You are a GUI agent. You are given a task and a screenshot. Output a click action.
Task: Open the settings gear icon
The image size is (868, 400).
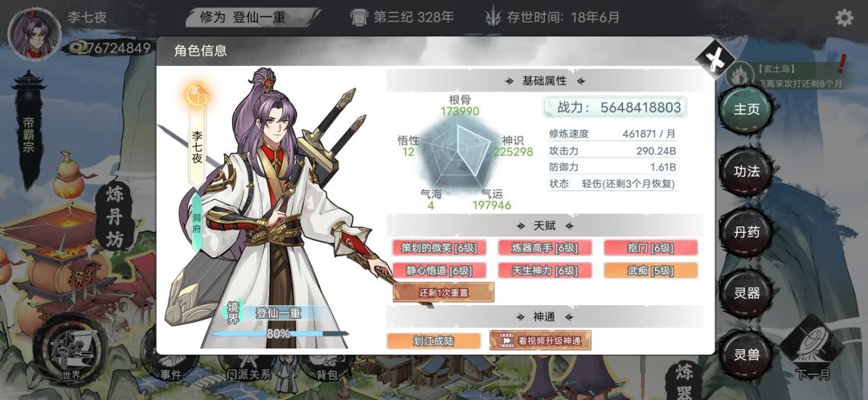(x=844, y=18)
